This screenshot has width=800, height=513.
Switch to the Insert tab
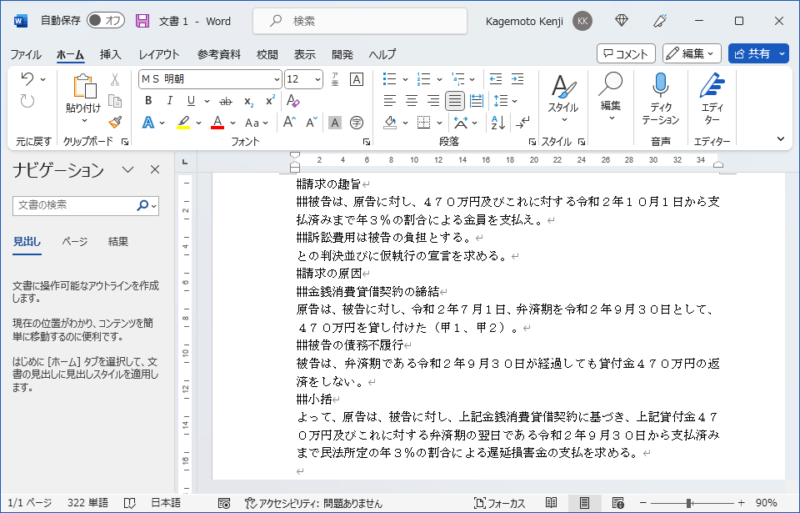[110, 54]
